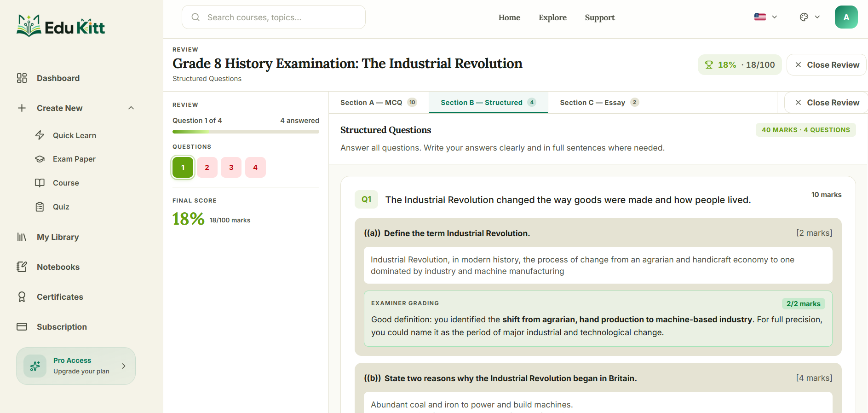Click the '[4 marks]' label for part (b)

coord(814,378)
